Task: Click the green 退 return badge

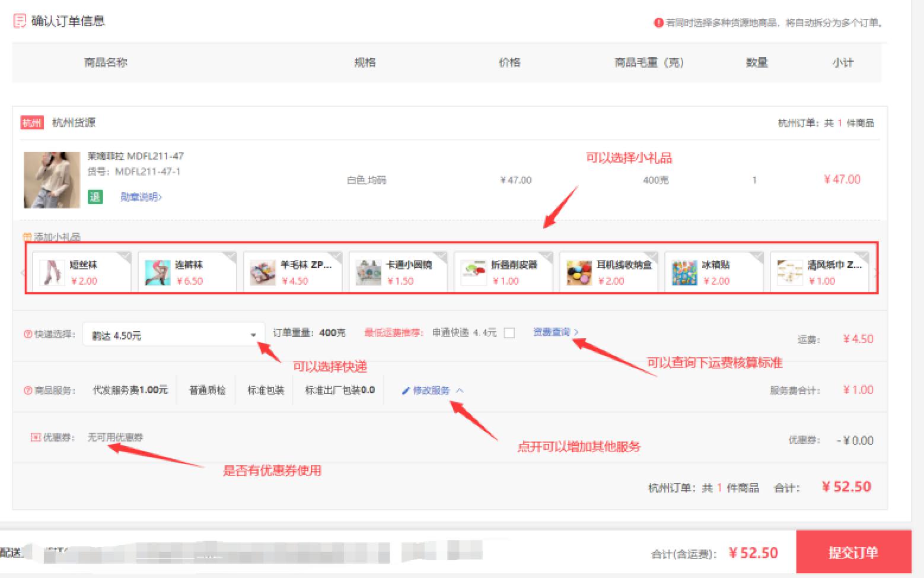Action: pos(95,197)
